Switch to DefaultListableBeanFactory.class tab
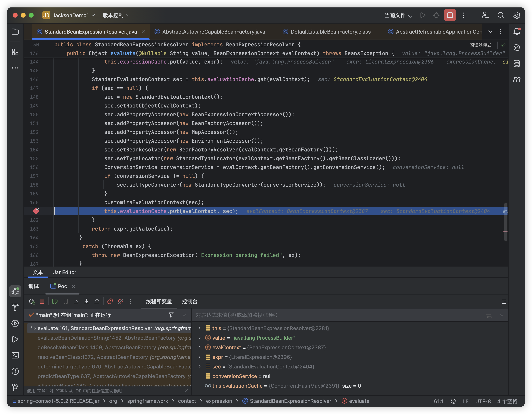532x414 pixels. coord(327,32)
